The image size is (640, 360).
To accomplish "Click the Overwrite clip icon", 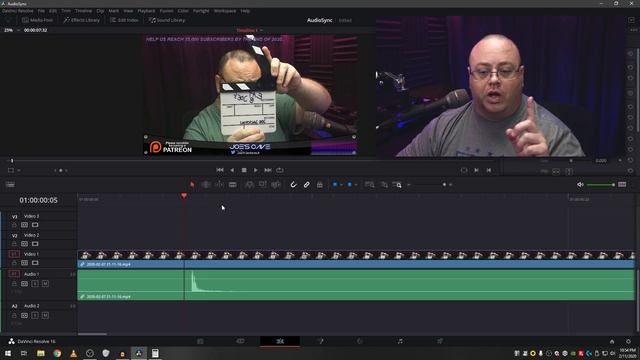I will click(262, 185).
